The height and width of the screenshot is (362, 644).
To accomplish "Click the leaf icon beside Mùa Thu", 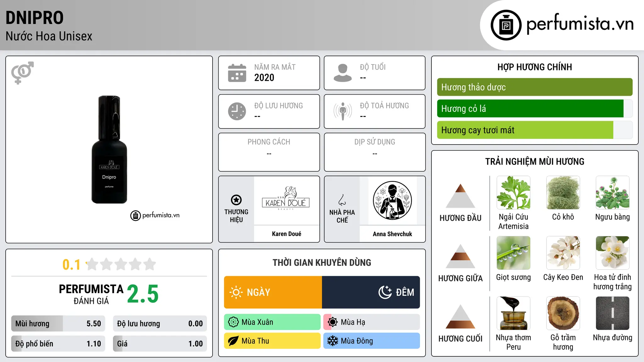I will (x=233, y=341).
